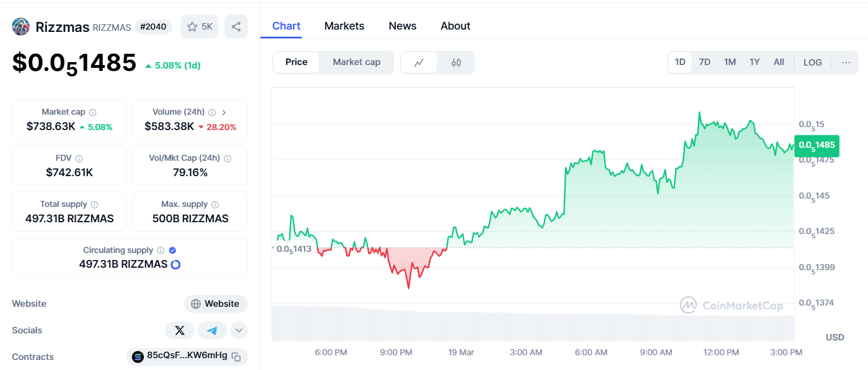
Task: Select the Price chart toggle
Action: click(x=296, y=62)
